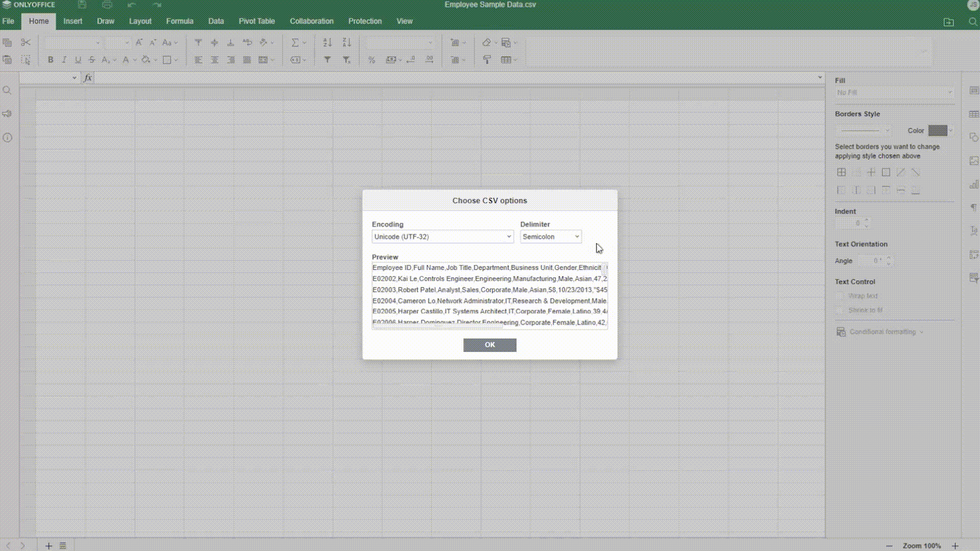This screenshot has height=551, width=980.
Task: Click the fx insert function icon
Action: pos(88,78)
